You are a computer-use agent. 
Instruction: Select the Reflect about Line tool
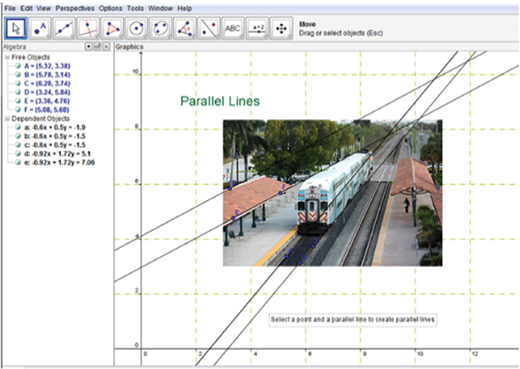pyautogui.click(x=209, y=29)
